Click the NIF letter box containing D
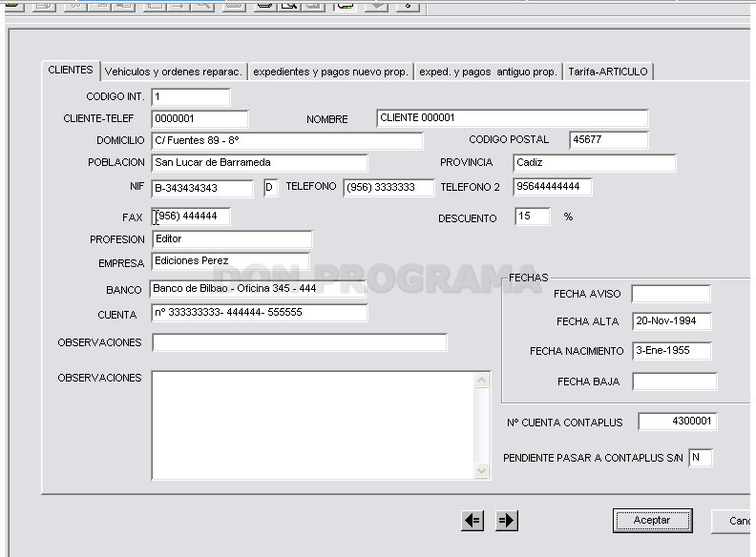The width and height of the screenshot is (756, 557). [270, 188]
